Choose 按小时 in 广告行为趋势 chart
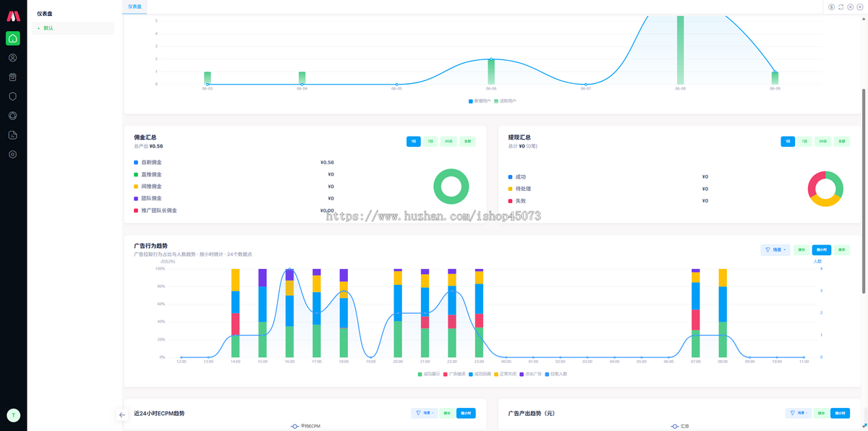Screen dimensions: 868x431 click(x=822, y=250)
